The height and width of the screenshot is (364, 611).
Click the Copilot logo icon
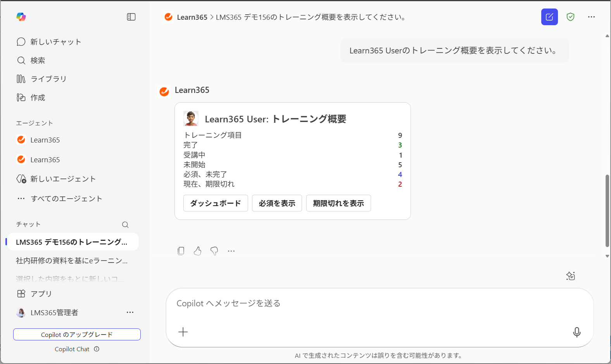(x=21, y=17)
